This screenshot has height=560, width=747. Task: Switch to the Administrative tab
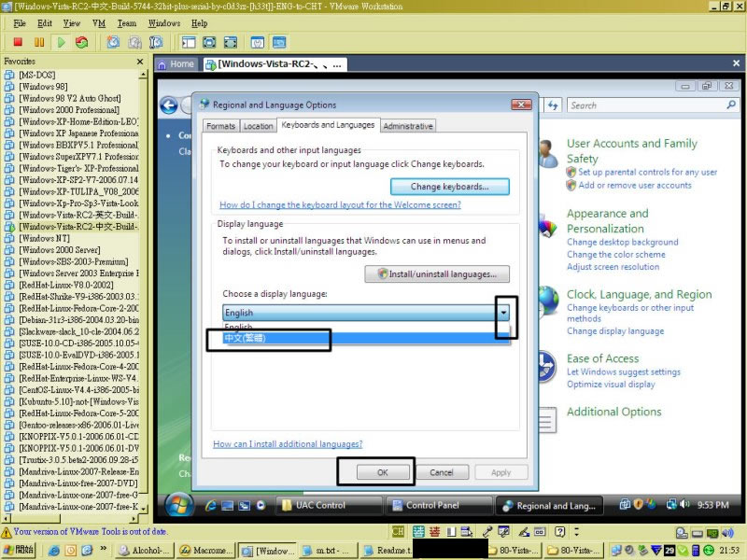click(408, 126)
